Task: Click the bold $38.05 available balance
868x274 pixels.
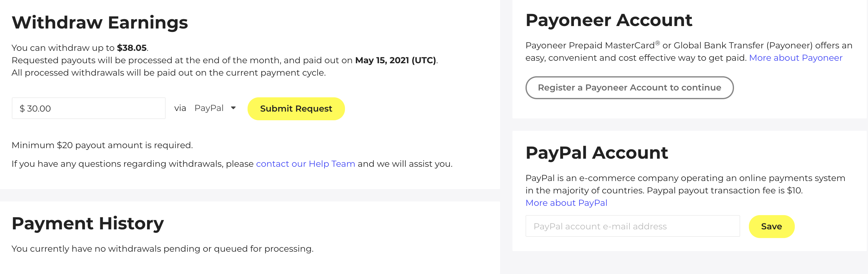Action: (x=132, y=48)
